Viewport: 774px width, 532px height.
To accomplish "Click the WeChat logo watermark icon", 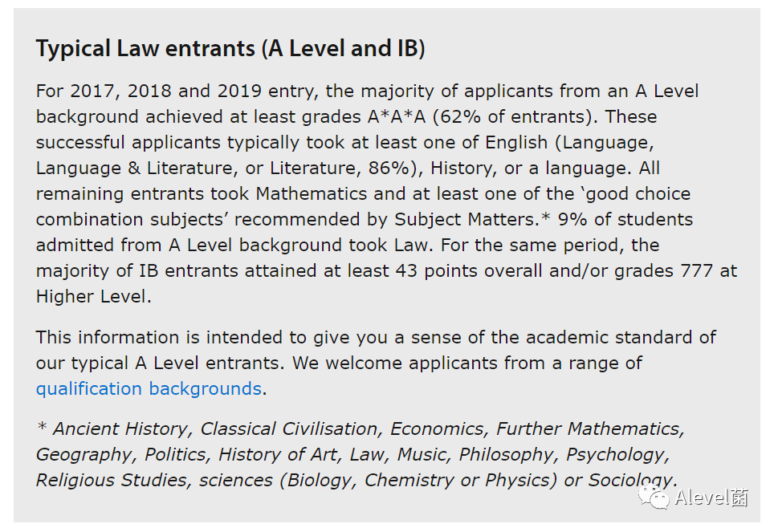I will (654, 497).
